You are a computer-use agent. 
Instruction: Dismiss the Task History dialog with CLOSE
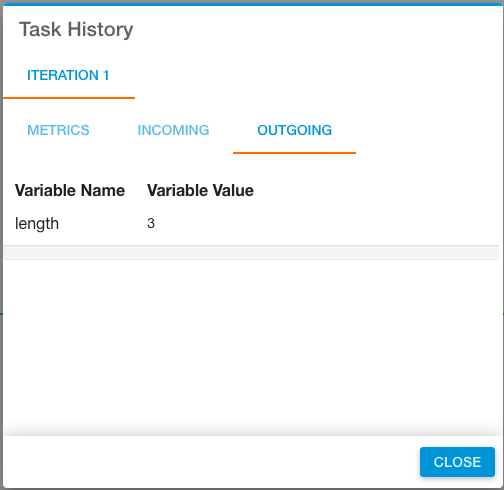[457, 462]
